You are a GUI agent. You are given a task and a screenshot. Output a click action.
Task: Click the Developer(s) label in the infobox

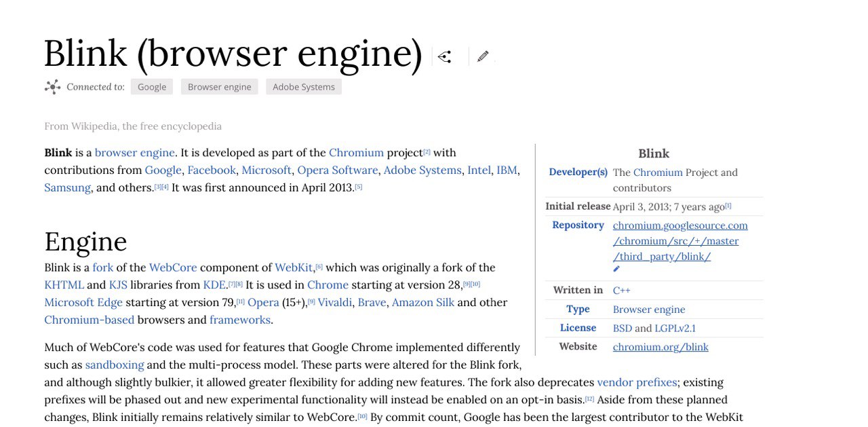578,172
